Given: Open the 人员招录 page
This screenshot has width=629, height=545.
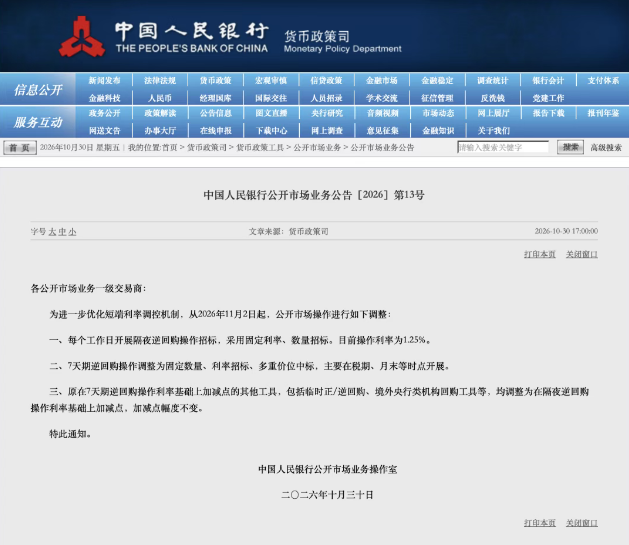Looking at the screenshot, I should point(326,98).
